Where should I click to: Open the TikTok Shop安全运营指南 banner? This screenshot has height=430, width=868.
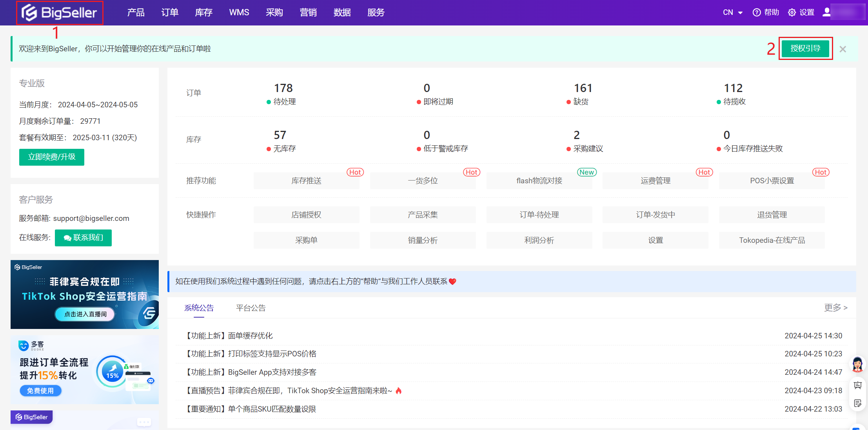point(85,294)
